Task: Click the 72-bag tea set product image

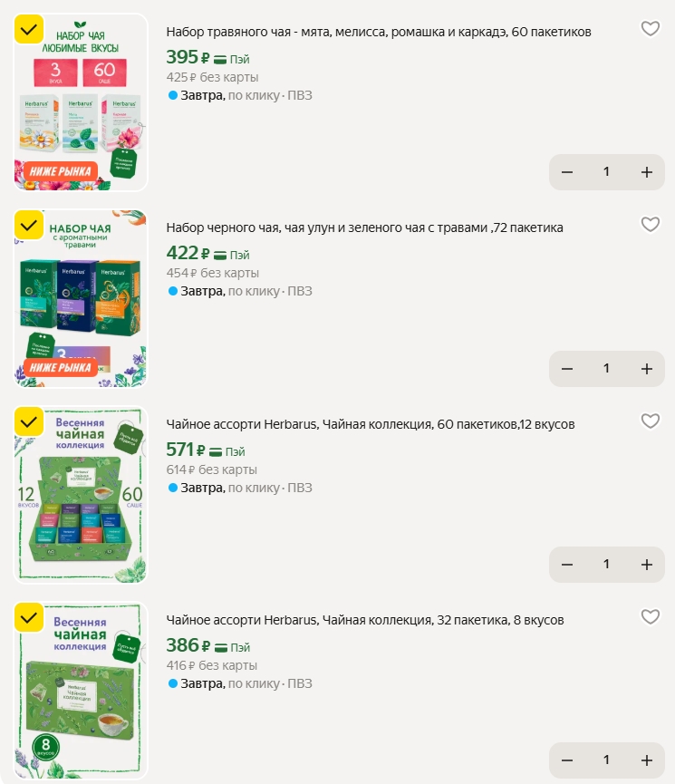Action: point(81,299)
